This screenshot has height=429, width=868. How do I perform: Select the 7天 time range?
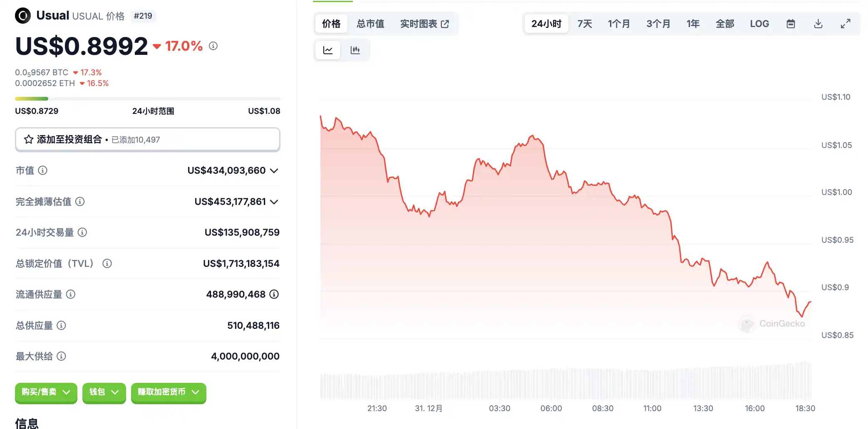point(584,24)
